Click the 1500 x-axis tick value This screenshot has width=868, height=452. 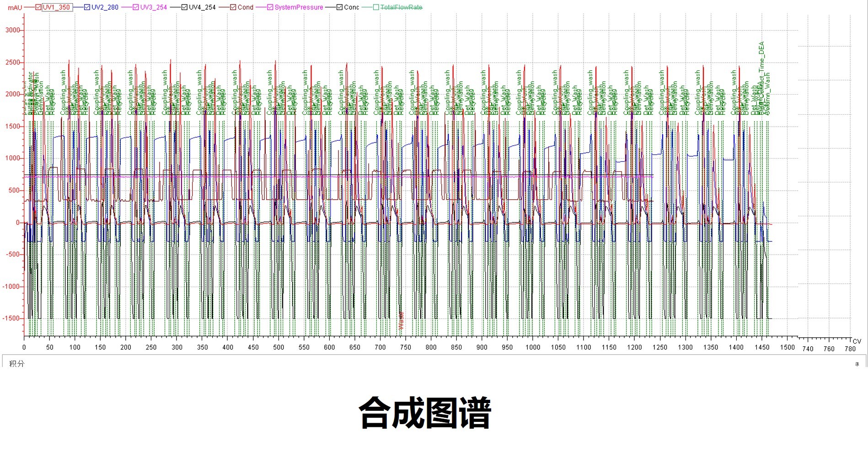tap(787, 347)
